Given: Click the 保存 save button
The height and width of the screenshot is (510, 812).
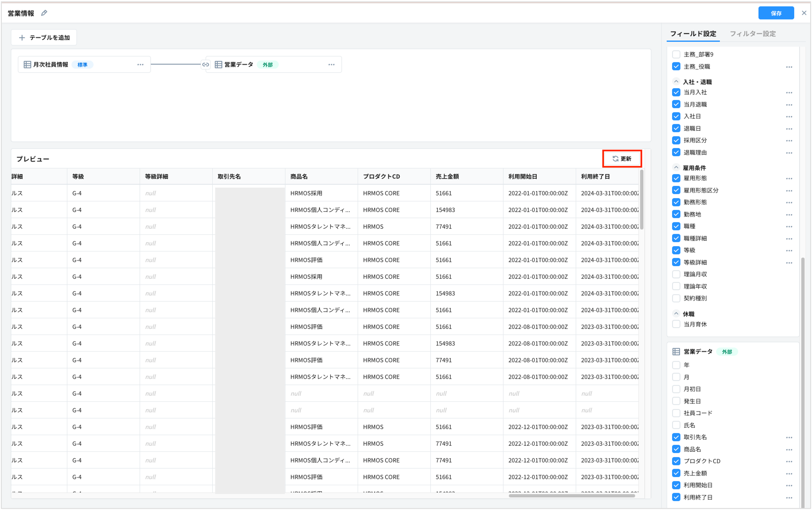Looking at the screenshot, I should click(x=776, y=13).
